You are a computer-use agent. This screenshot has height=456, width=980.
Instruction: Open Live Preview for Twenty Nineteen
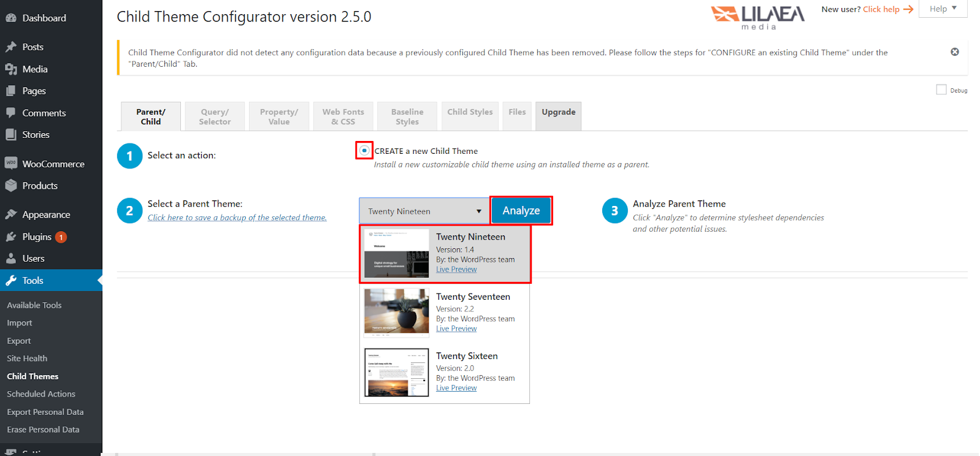(x=456, y=270)
